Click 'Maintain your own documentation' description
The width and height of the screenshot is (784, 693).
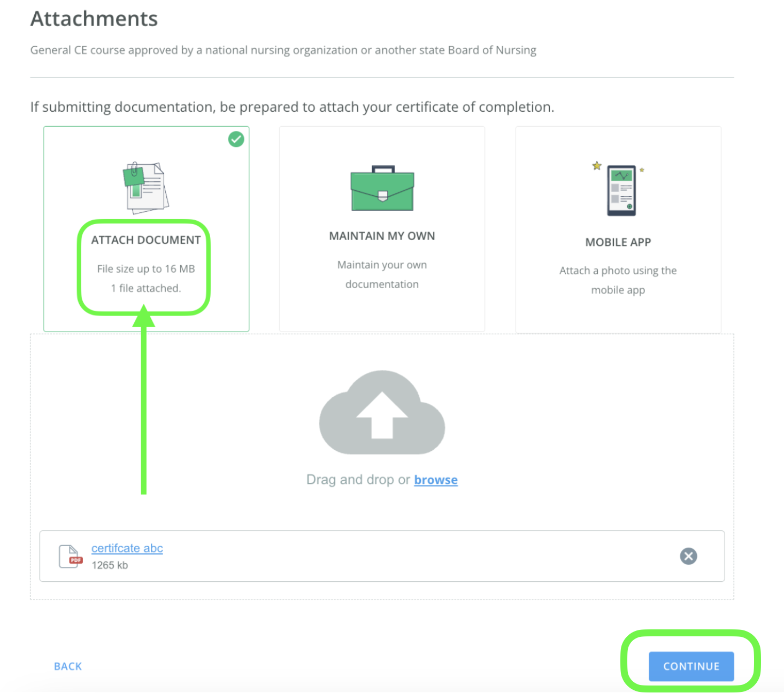point(382,274)
